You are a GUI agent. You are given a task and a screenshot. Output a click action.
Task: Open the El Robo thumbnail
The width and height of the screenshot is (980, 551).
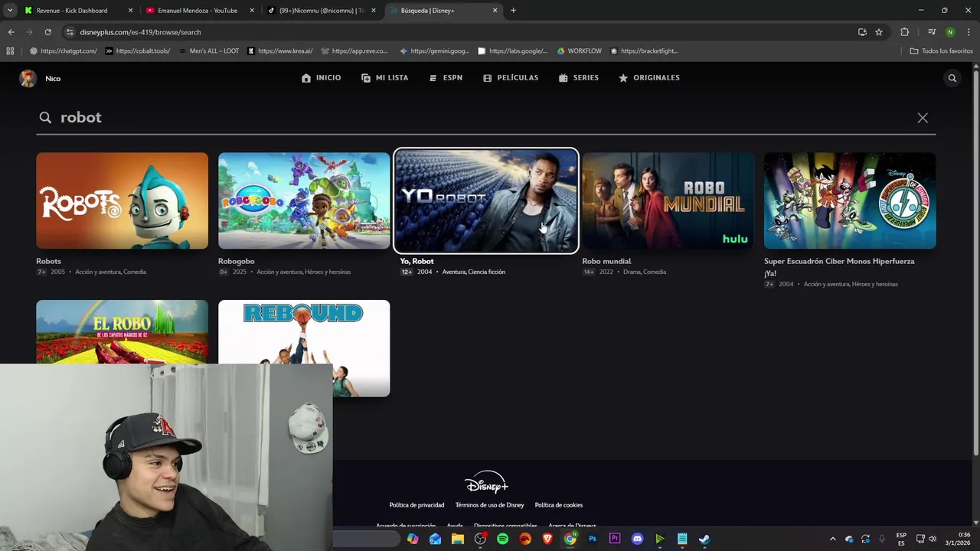point(122,331)
